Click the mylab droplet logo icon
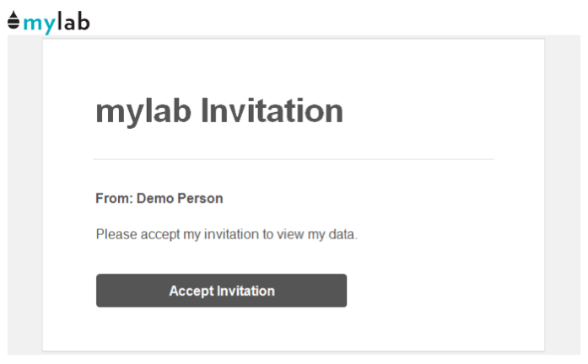Screen dimensions: 588x364 [x=13, y=20]
